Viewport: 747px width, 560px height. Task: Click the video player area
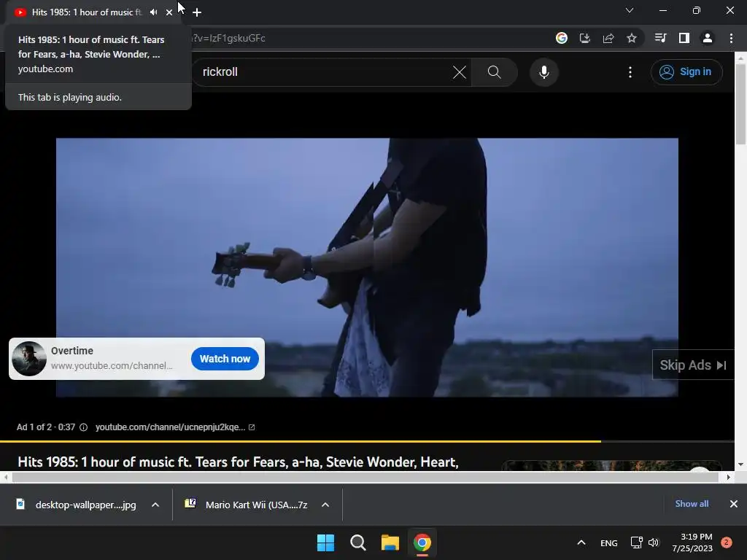point(367,267)
